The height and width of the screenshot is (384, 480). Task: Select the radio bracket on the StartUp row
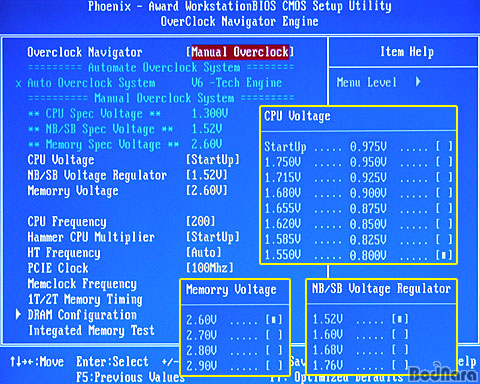tap(444, 146)
